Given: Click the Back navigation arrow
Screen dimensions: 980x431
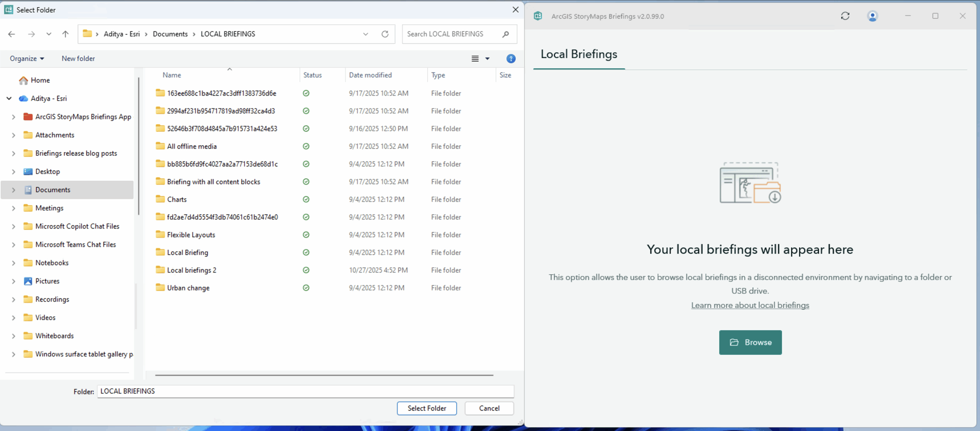Looking at the screenshot, I should click(x=11, y=34).
